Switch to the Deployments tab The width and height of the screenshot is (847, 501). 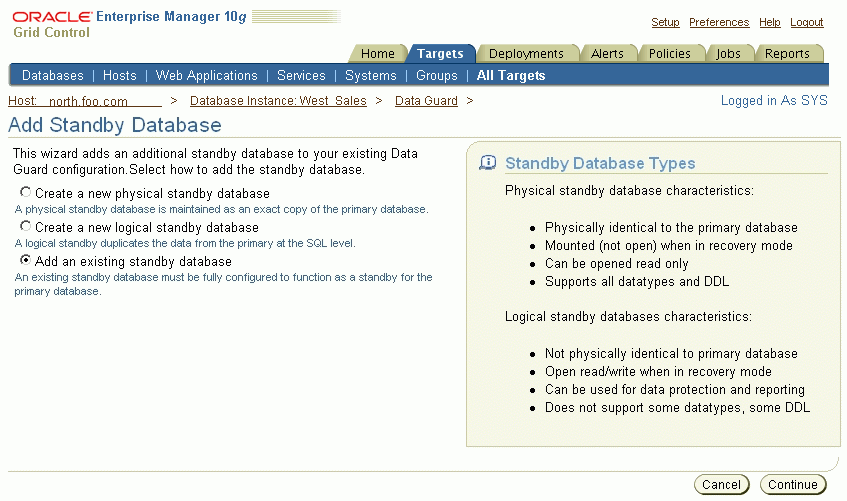click(526, 54)
